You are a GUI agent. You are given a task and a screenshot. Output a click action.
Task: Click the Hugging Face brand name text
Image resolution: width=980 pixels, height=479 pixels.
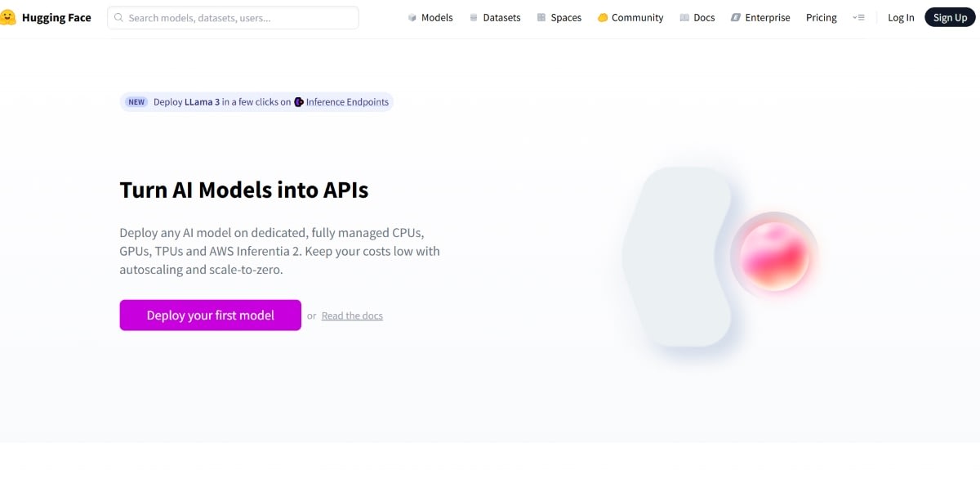tap(56, 18)
